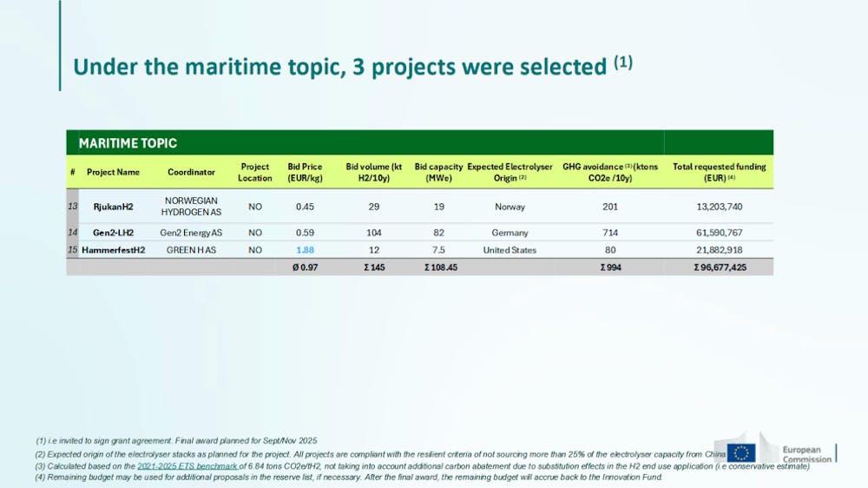
Task: Click the Expected Electrolyser Origin column header
Action: coord(510,172)
